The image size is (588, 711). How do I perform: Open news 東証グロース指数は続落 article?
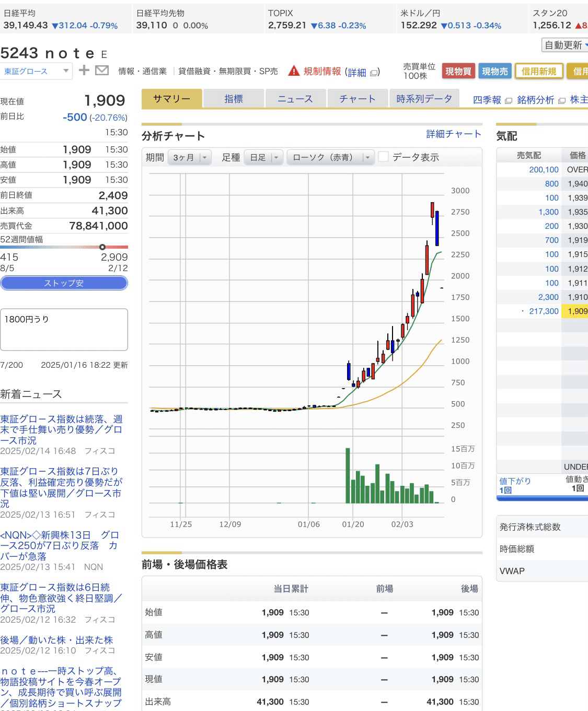pyautogui.click(x=62, y=429)
